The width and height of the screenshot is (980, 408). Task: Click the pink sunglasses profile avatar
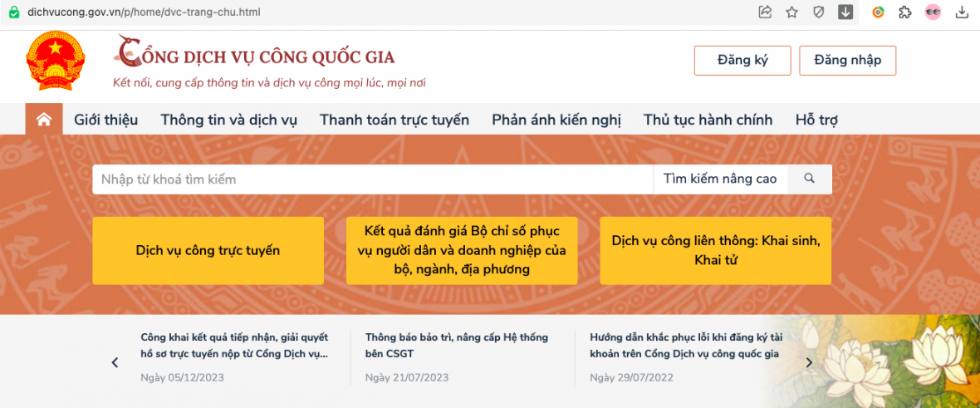pos(933,12)
